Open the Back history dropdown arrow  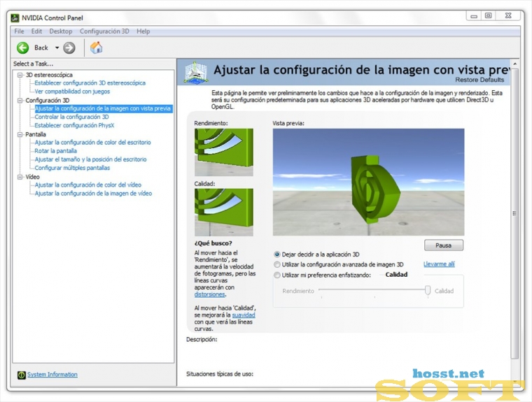[x=57, y=48]
